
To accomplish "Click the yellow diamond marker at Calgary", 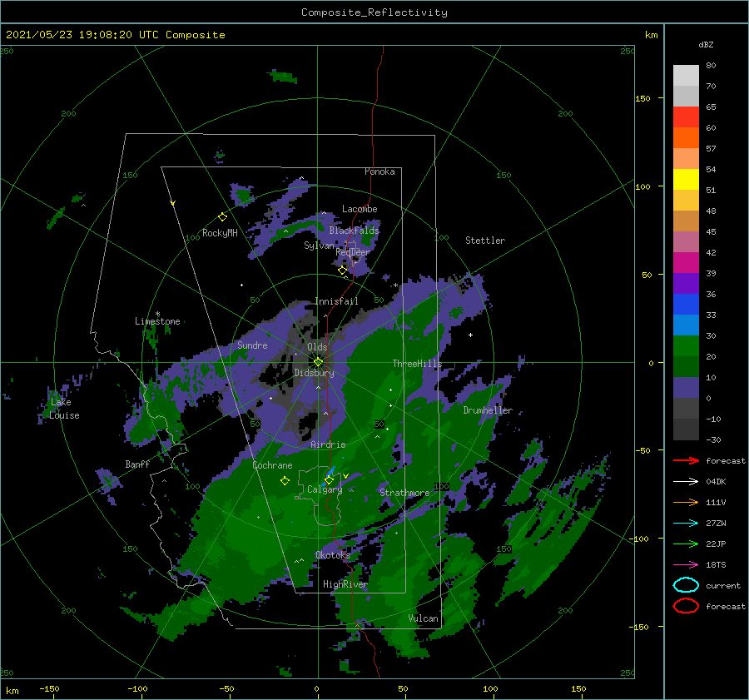I will [329, 479].
